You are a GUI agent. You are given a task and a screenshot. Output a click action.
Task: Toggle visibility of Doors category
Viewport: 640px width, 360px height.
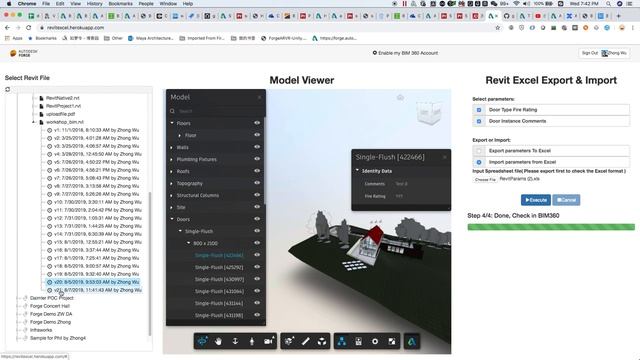pyautogui.click(x=257, y=219)
